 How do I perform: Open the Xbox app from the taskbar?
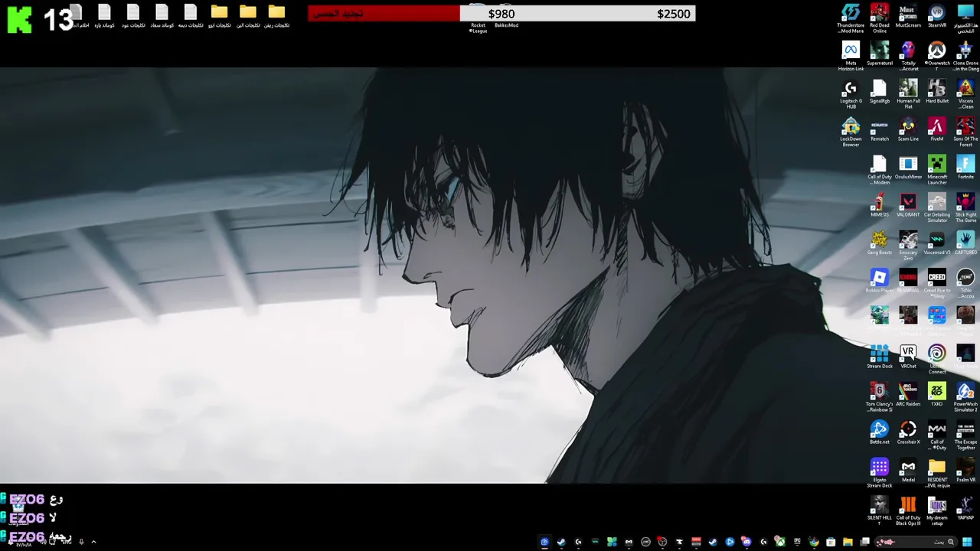(779, 542)
